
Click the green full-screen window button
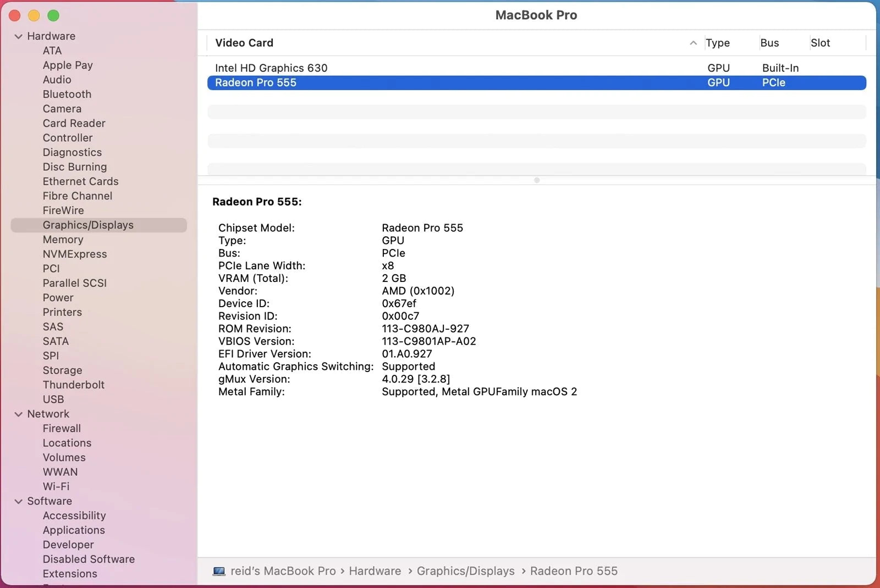coord(53,16)
